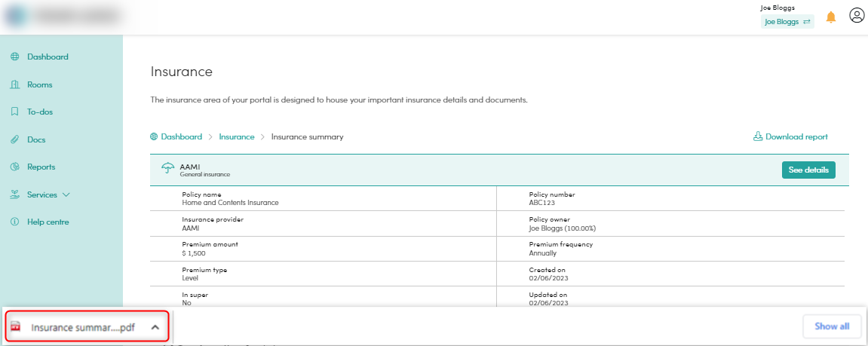Viewport: 868px width, 346px height.
Task: Click the Annually premium frequency value
Action: coord(543,253)
